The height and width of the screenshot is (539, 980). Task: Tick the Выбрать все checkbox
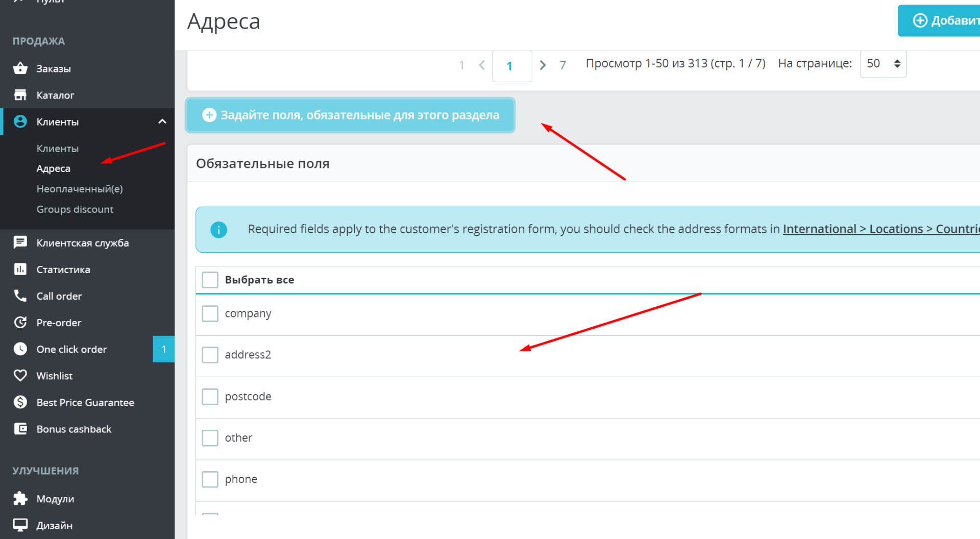point(210,280)
